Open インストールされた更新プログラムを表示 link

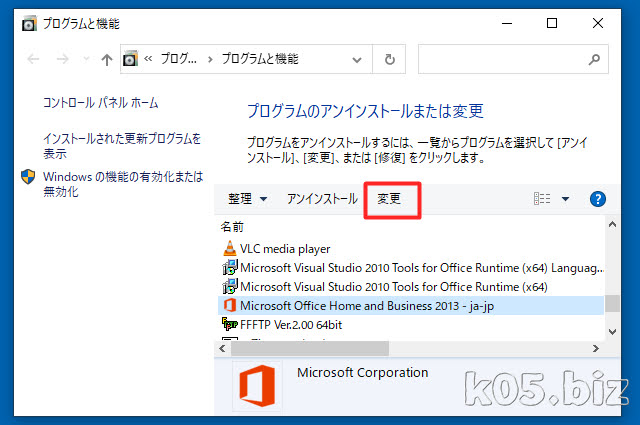[x=122, y=146]
